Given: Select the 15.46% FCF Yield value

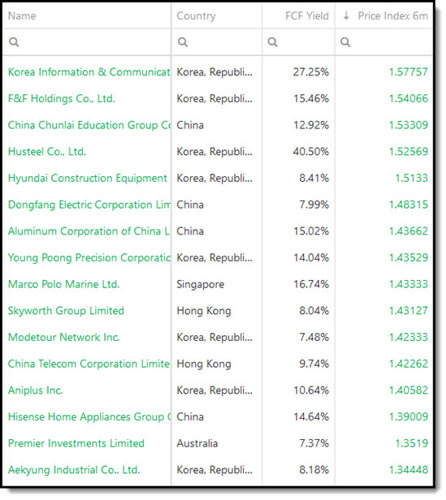Looking at the screenshot, I should pyautogui.click(x=311, y=99).
